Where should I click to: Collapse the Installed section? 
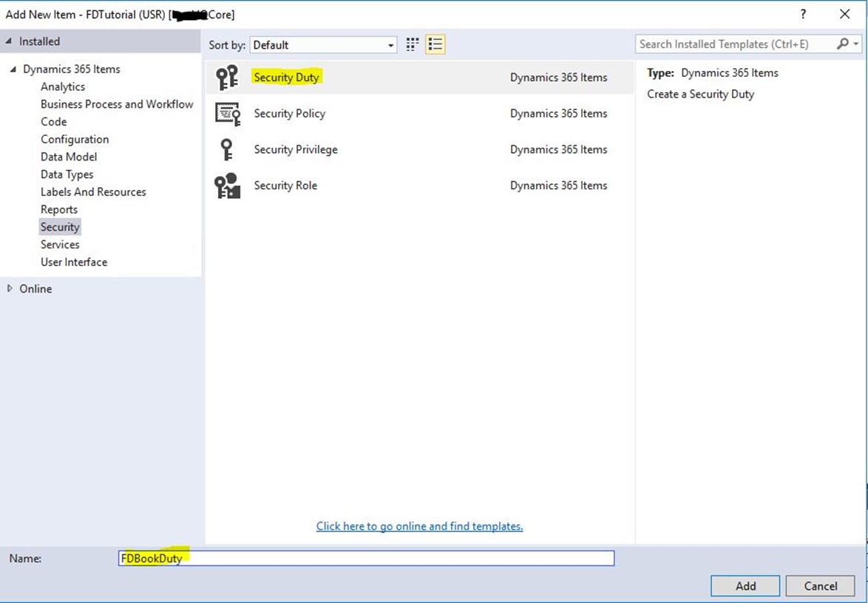(x=9, y=41)
